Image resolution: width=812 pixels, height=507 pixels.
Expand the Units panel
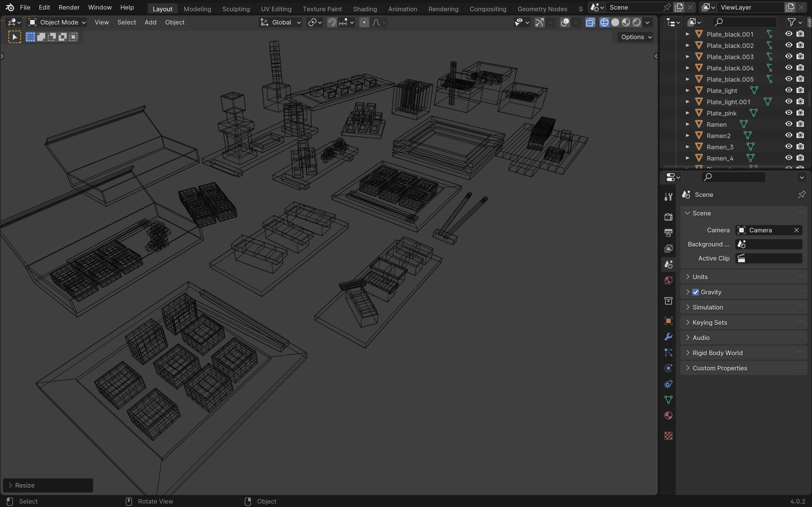[x=700, y=277]
